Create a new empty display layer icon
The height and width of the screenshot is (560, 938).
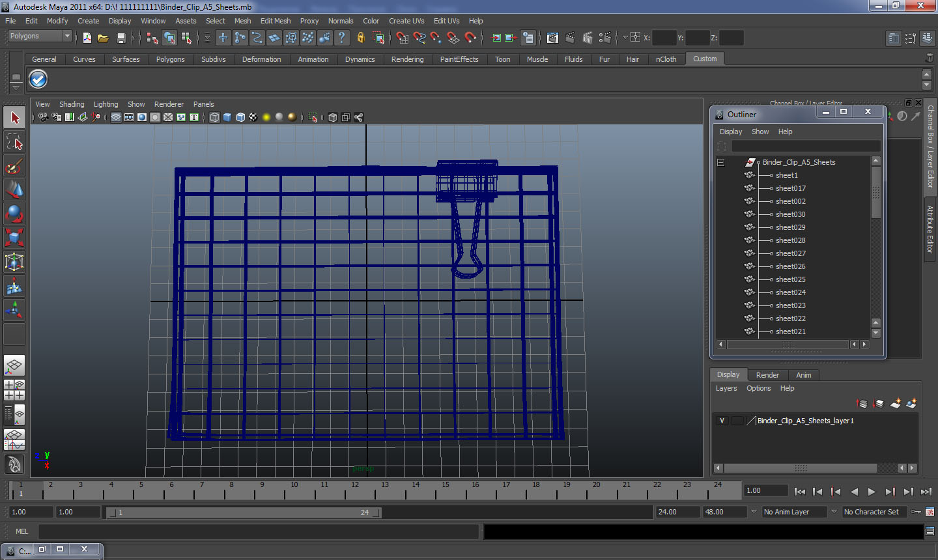pos(896,404)
